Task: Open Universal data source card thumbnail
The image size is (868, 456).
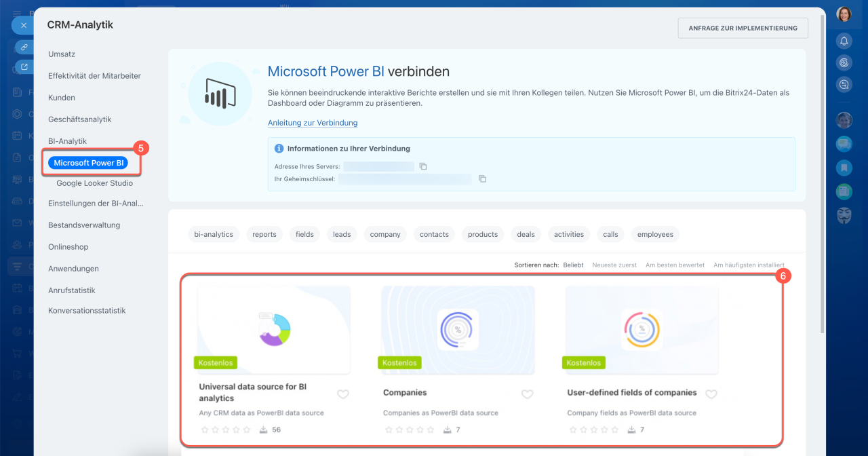Action: point(274,329)
